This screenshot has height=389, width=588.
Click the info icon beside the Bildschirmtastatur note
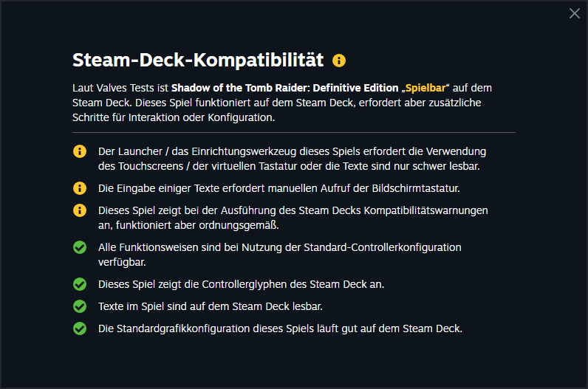[x=80, y=187]
